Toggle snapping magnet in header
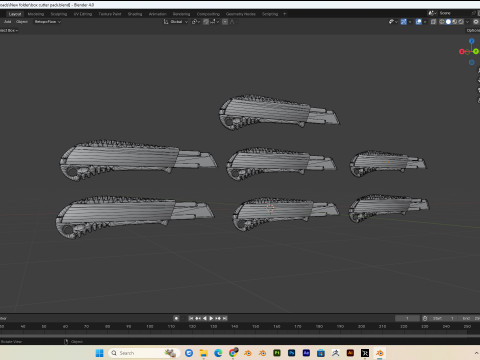The image size is (480, 360). 206,22
